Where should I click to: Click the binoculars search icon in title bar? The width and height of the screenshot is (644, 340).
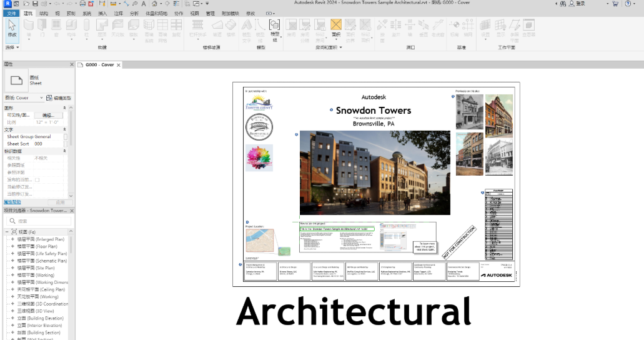point(563,4)
